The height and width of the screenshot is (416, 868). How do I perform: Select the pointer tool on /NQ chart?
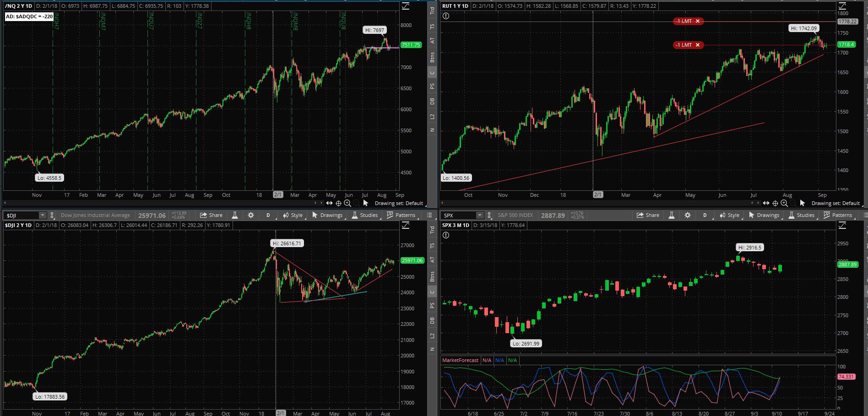coord(366,203)
